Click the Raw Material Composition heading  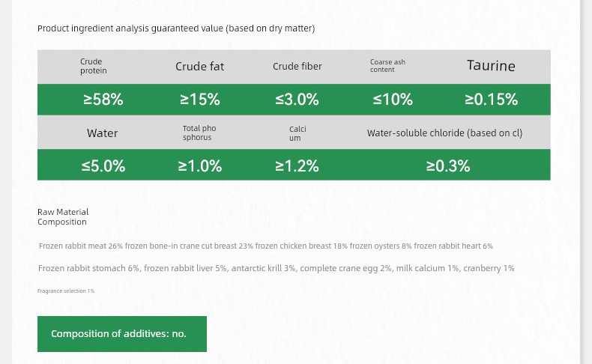pyautogui.click(x=63, y=217)
